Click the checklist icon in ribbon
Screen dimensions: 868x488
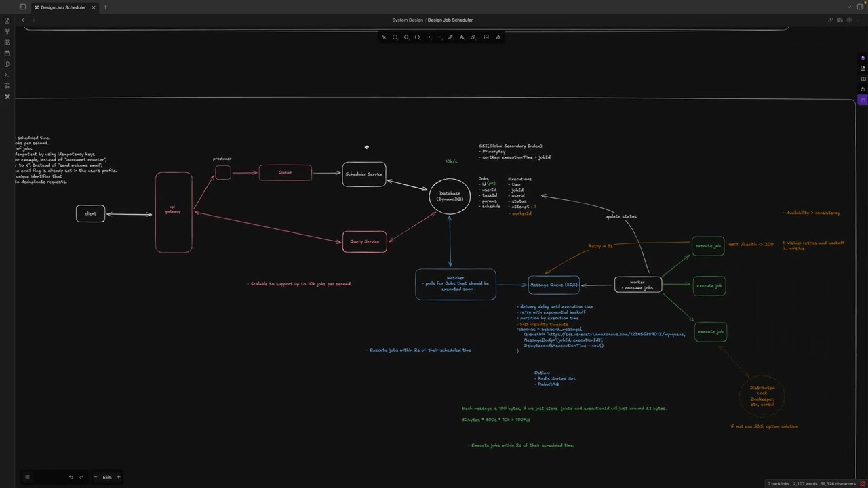[7, 85]
